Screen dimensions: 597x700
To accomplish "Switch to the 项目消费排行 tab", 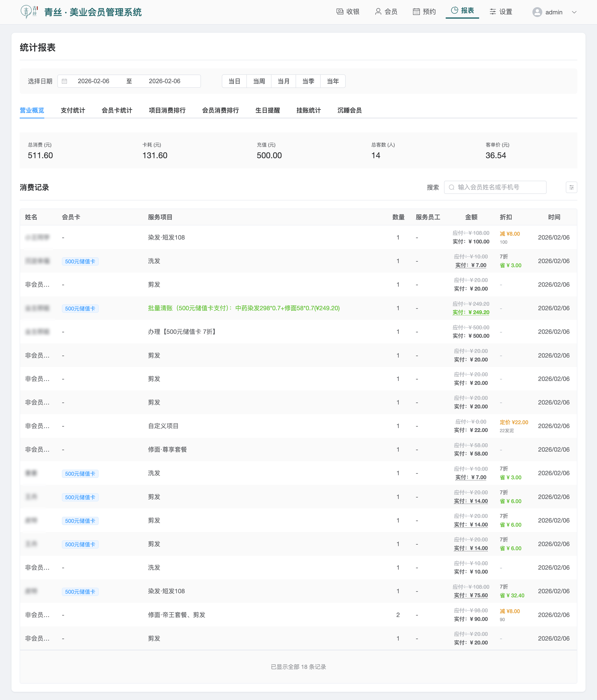I will point(167,110).
